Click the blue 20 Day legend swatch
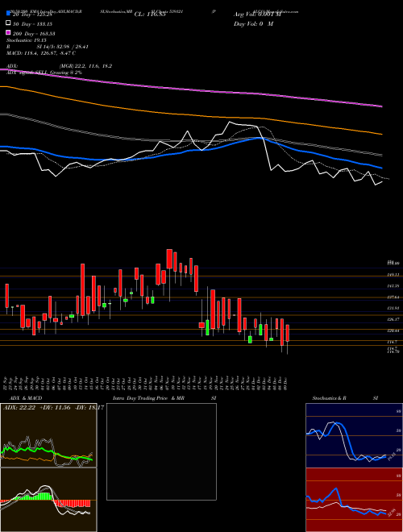The width and height of the screenshot is (403, 532). [8, 14]
